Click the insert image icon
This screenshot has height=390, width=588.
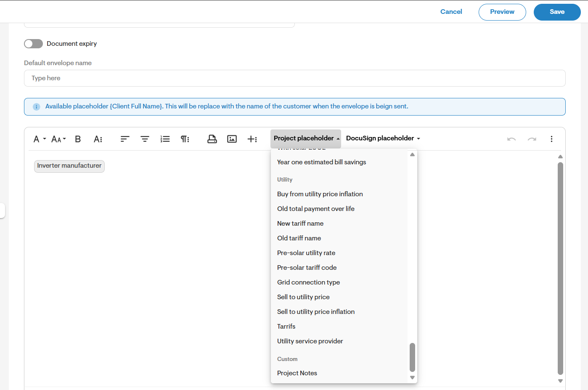pyautogui.click(x=232, y=139)
